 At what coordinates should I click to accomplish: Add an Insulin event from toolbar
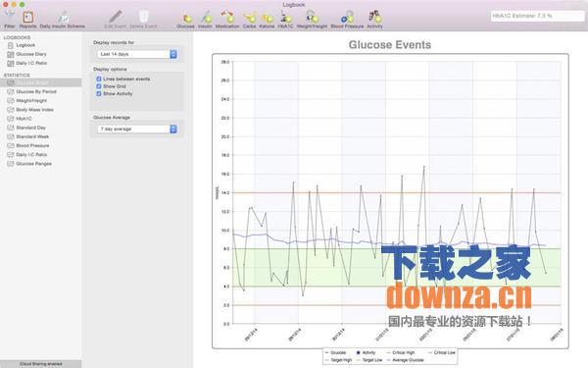click(205, 19)
